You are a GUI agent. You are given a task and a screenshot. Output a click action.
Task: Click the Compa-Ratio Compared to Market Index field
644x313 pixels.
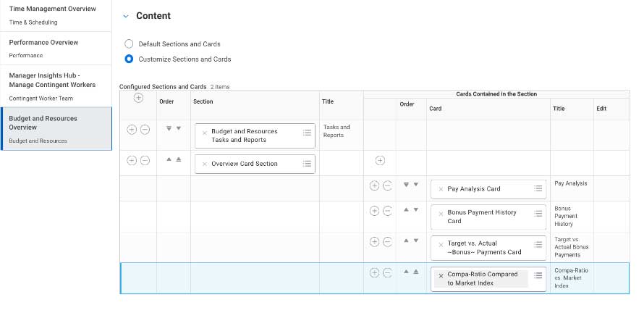pyautogui.click(x=482, y=279)
